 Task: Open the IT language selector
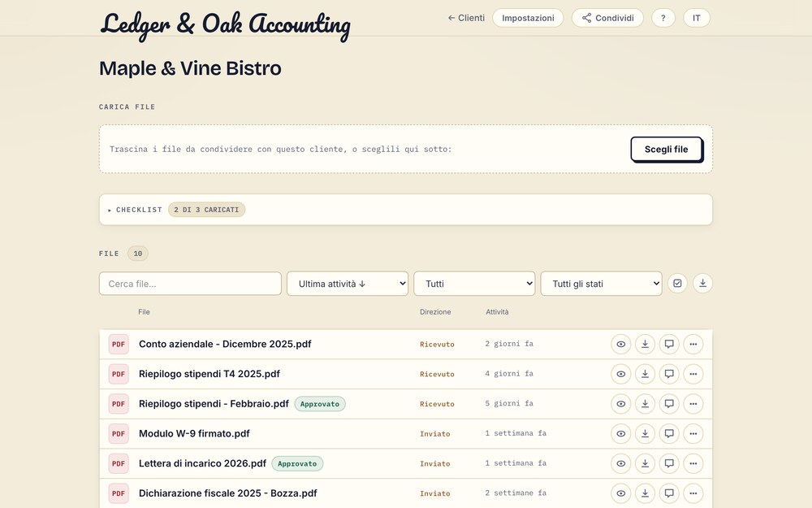click(x=697, y=18)
